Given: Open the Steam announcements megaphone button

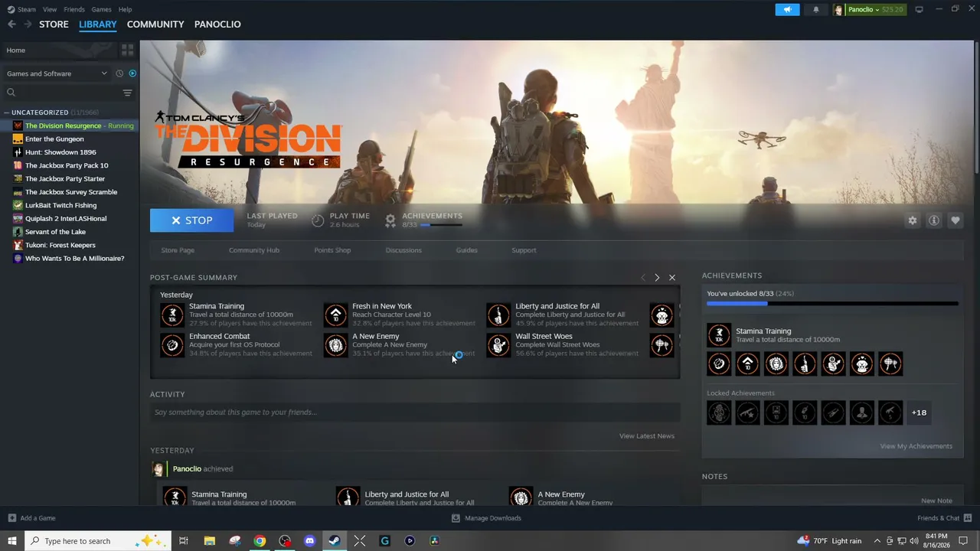Looking at the screenshot, I should (x=787, y=9).
